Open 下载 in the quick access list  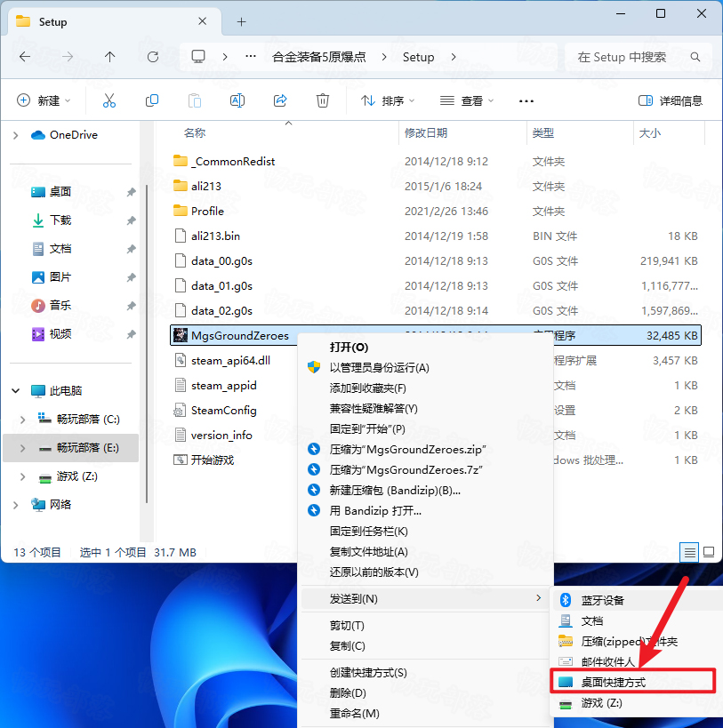click(60, 220)
